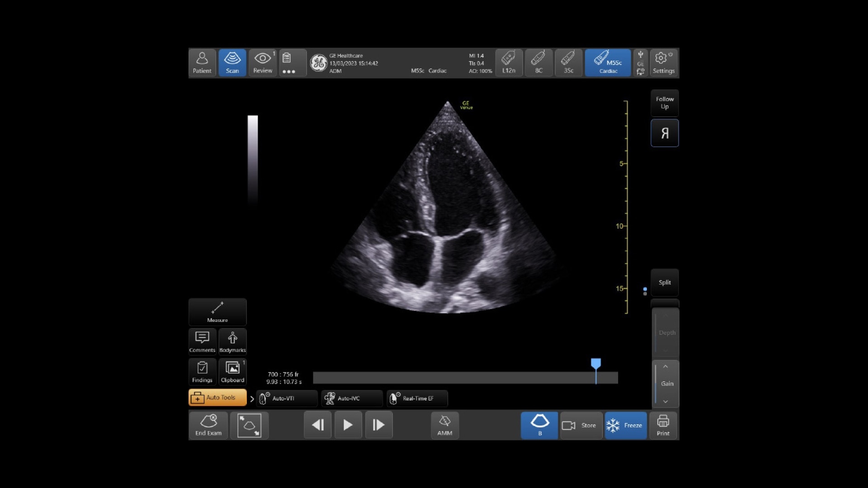Open the clipboard more-options menu

click(292, 63)
